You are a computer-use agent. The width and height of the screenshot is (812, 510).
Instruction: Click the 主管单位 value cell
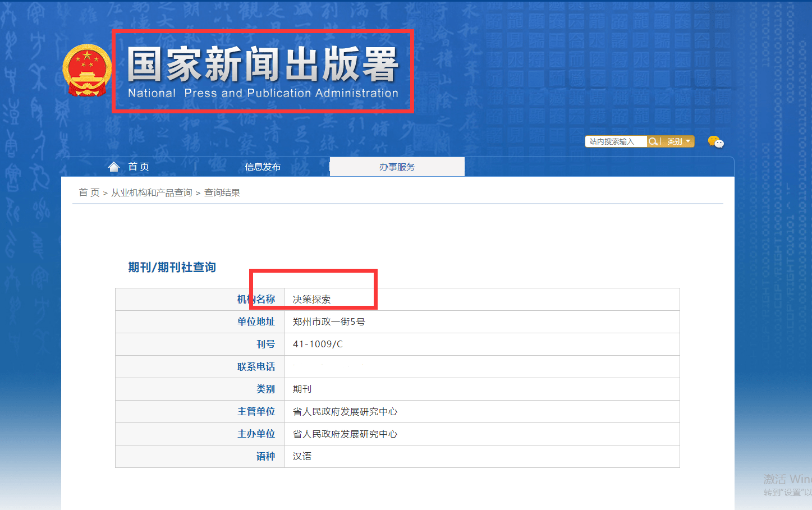(x=482, y=411)
